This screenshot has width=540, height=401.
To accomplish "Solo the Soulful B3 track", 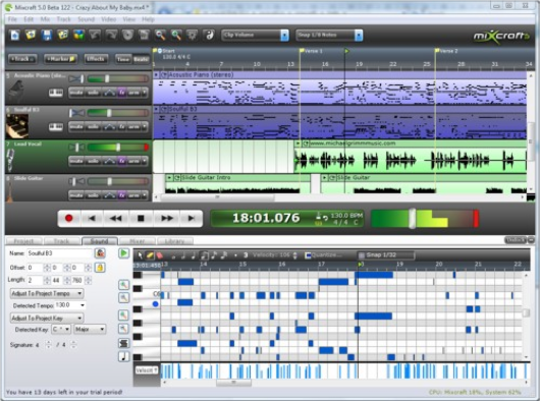I will 93,127.
